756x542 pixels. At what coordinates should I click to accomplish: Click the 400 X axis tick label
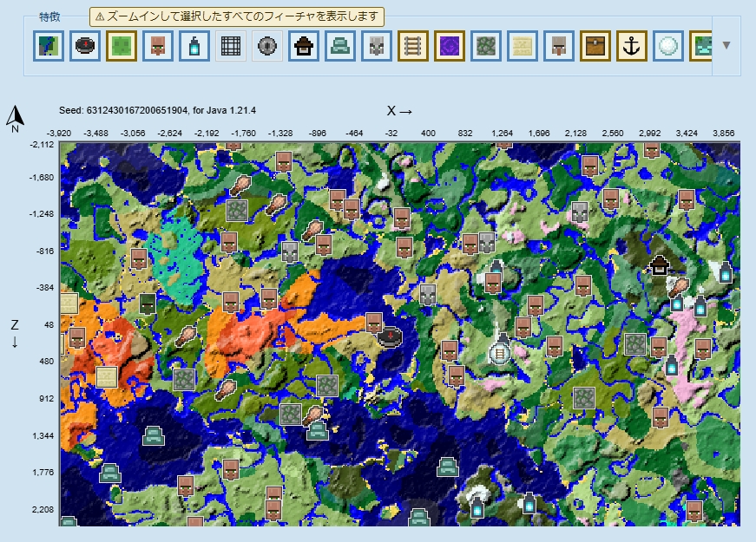tap(428, 133)
